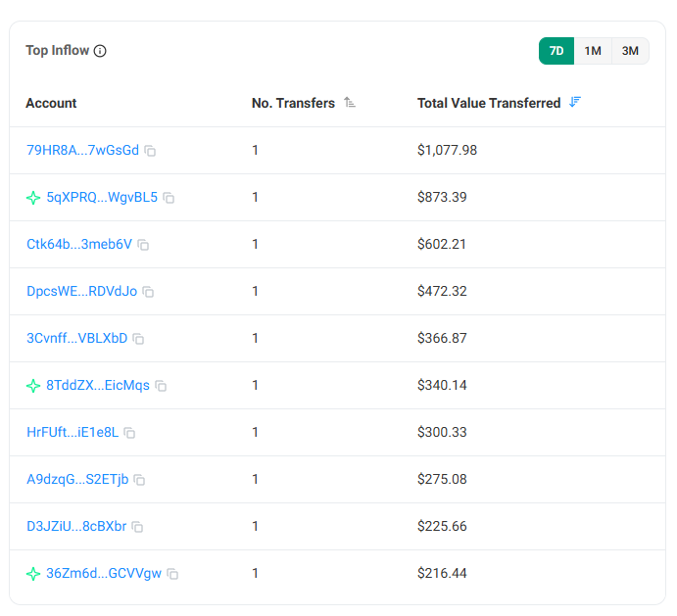Select the 1M time range

pos(593,51)
